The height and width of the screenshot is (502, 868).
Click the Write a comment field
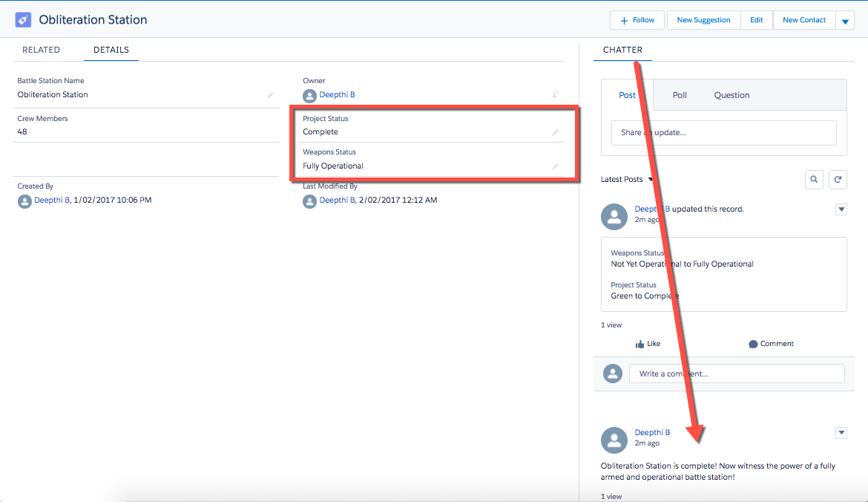coord(737,374)
